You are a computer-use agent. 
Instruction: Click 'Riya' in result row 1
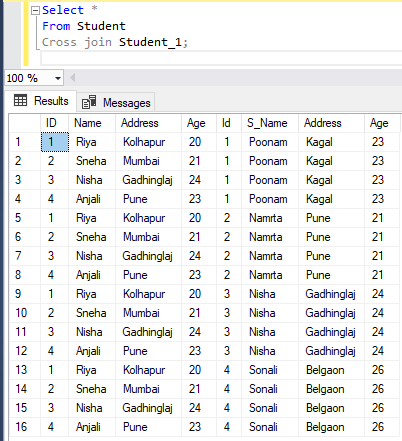[86, 142]
